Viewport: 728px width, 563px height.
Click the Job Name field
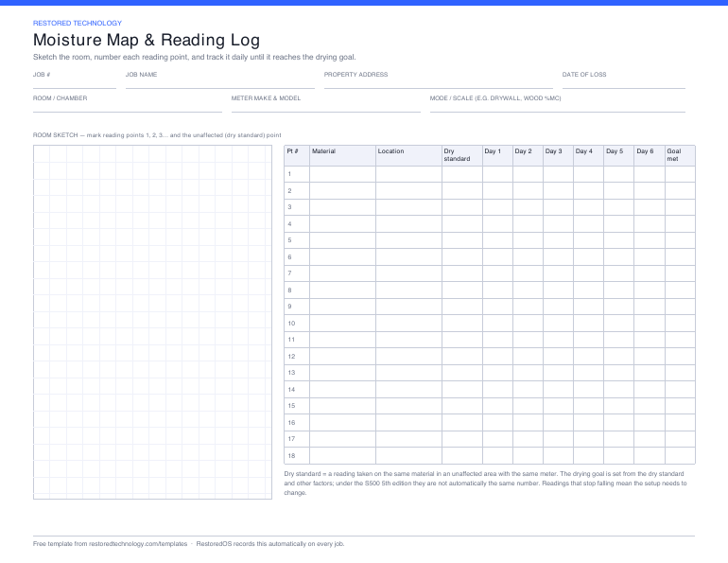point(220,83)
